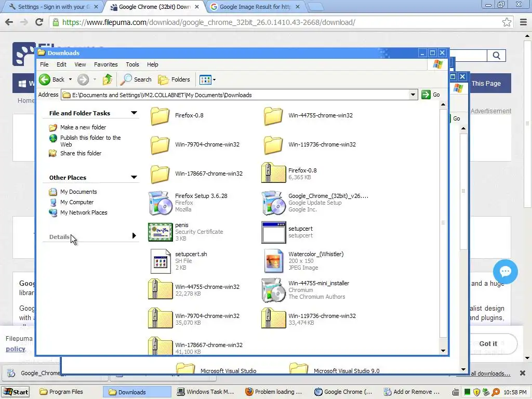Bookmark page with star icon
Viewport: 532px width, 399px height.
tap(507, 22)
